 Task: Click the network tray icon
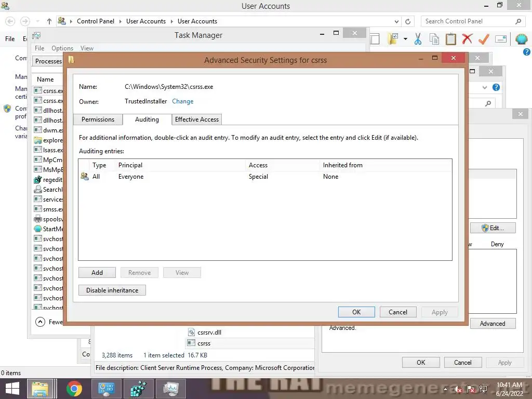click(483, 390)
